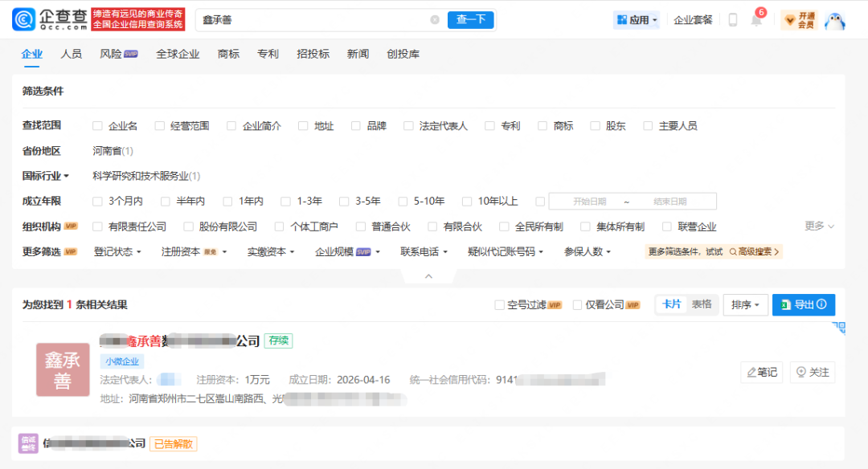Viewport: 868px width, 469px height.
Task: Select the 科学研究和技术服务业(1) industry filter
Action: [146, 176]
